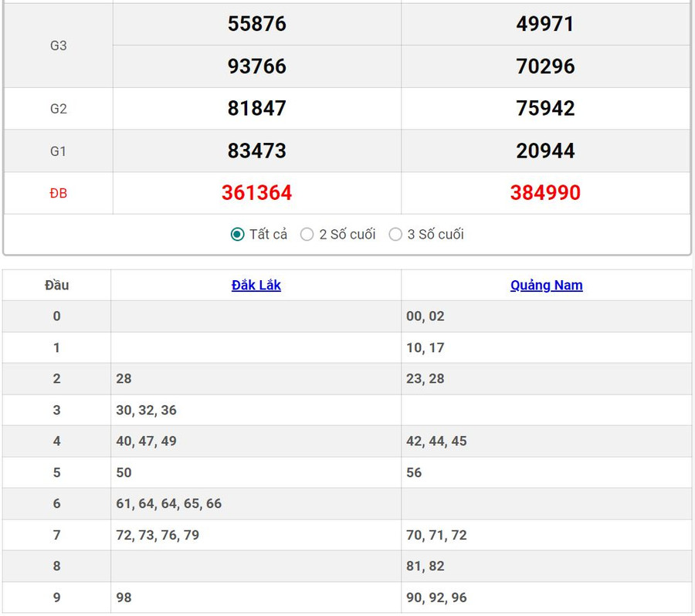
Task: Open the Đắk Lắk province link
Action: (256, 286)
